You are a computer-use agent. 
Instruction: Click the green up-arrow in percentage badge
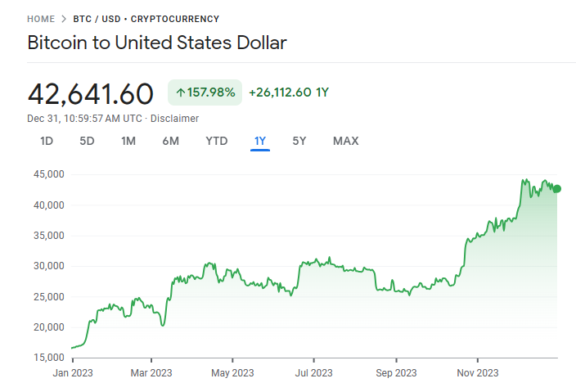point(180,92)
